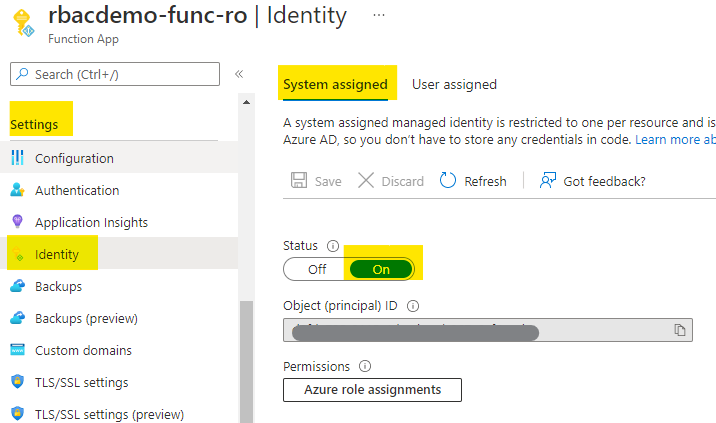
Task: Switch to the User assigned tab
Action: pyautogui.click(x=454, y=84)
